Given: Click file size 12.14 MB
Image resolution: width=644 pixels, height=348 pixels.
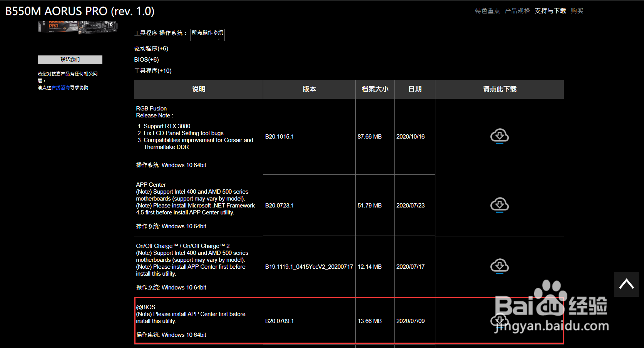Looking at the screenshot, I should (370, 267).
